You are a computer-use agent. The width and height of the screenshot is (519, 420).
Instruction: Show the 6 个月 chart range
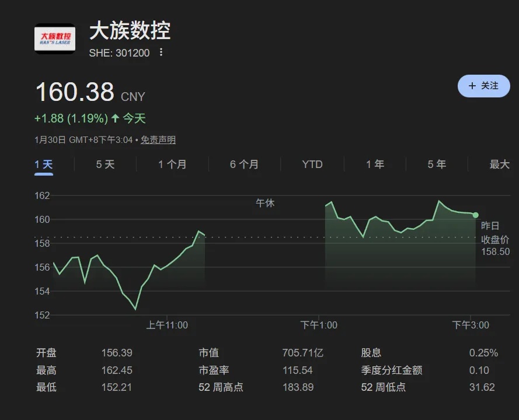coord(244,164)
